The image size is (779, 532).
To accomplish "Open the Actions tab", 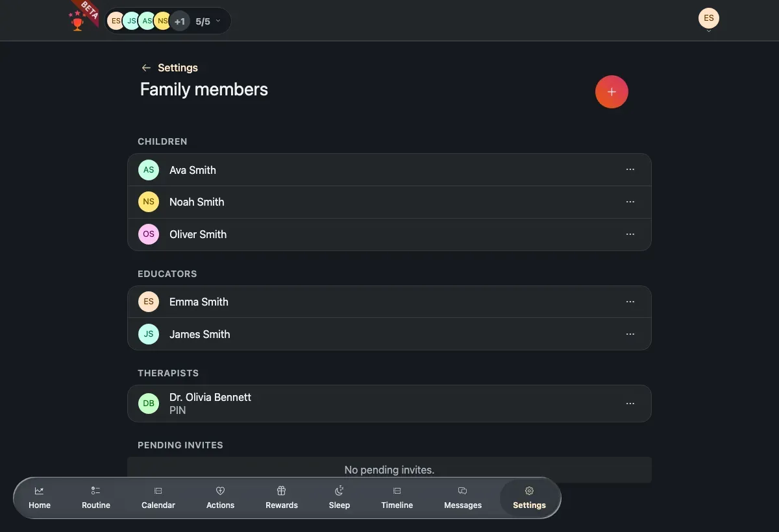I will point(220,498).
